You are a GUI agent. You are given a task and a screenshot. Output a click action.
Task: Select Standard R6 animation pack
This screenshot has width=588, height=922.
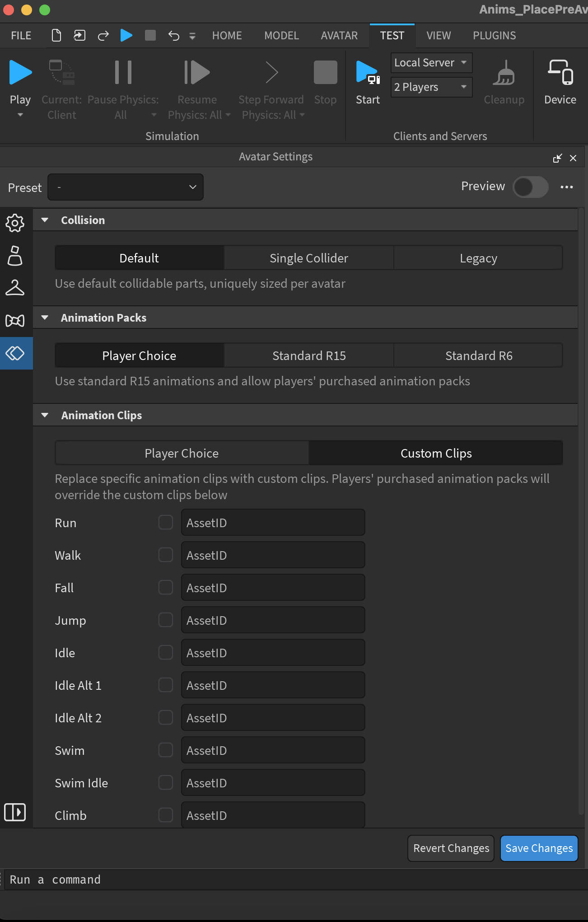[x=478, y=356]
